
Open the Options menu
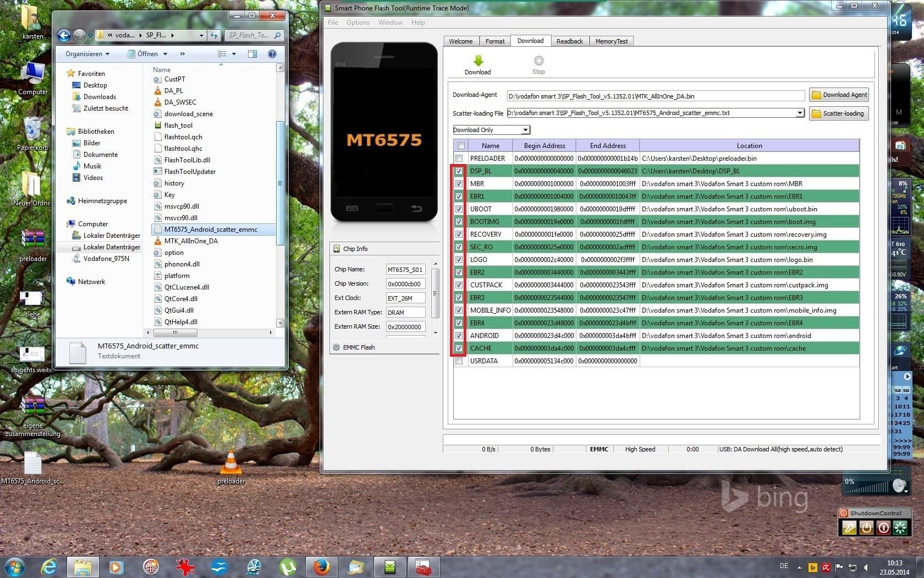[358, 23]
